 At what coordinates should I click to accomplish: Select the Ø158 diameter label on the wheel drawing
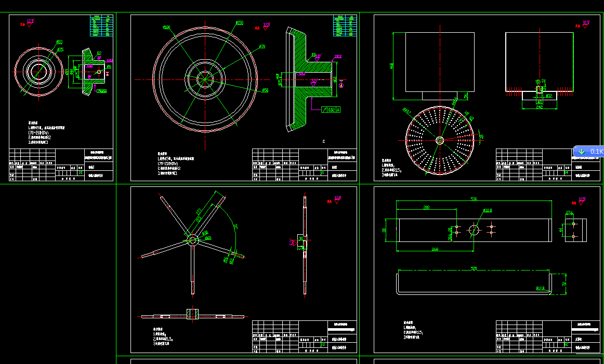coord(240,23)
